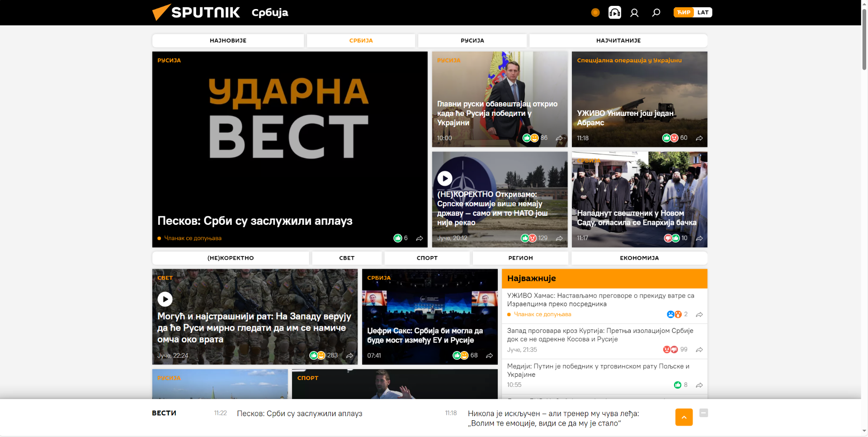Click the Ukraine special operation tag
This screenshot has height=437, width=868.
click(629, 60)
